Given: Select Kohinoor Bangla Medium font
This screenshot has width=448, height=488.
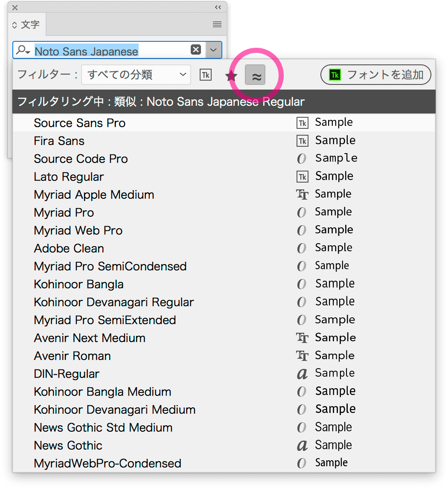Looking at the screenshot, I should (224, 392).
